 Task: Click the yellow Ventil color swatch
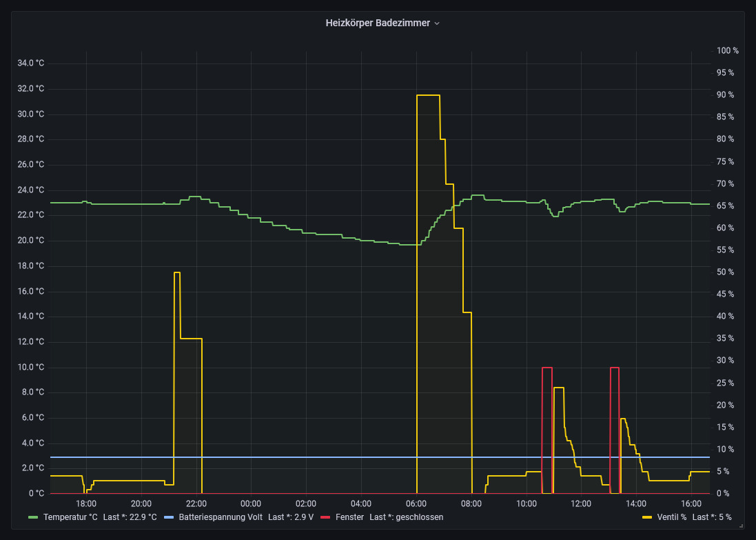(647, 517)
